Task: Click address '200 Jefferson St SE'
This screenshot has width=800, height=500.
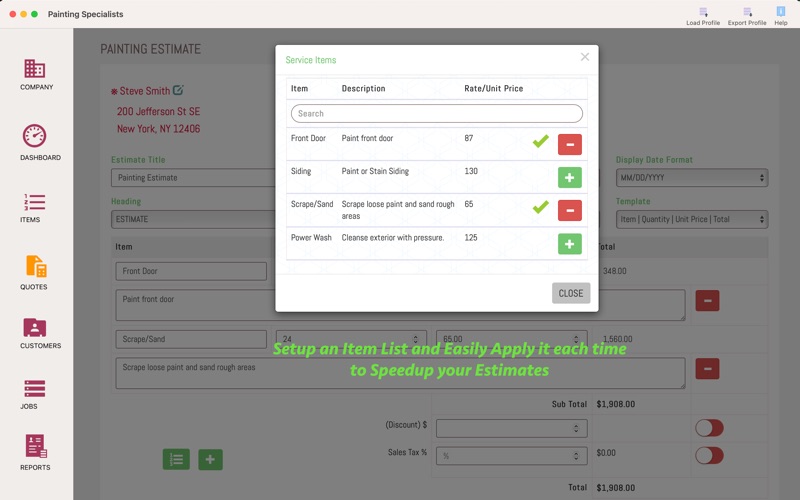Action: 158,111
